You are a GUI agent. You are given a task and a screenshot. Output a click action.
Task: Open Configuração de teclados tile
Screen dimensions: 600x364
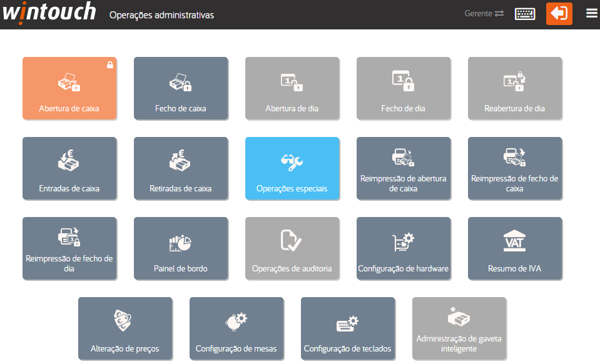point(348,328)
